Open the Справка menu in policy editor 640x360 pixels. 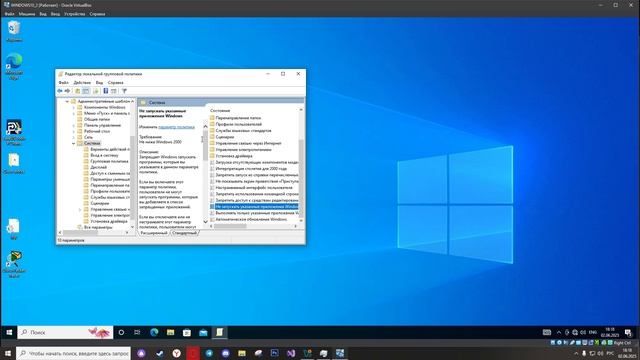pyautogui.click(x=116, y=82)
